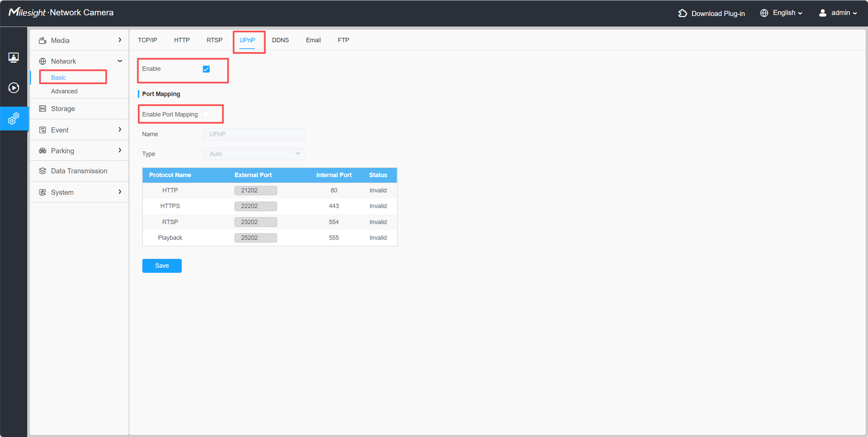Image resolution: width=868 pixels, height=437 pixels.
Task: Uncheck the UPnP Enable checkbox
Action: 206,69
